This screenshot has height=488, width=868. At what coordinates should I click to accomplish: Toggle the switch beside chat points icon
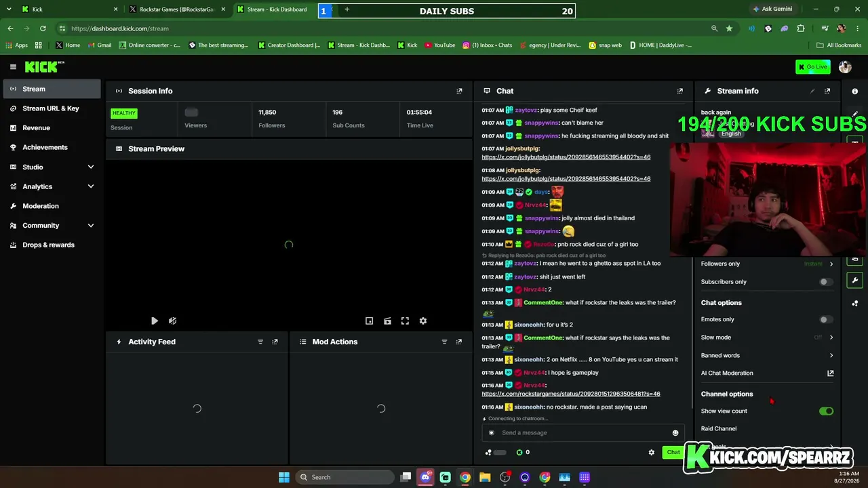(x=500, y=452)
